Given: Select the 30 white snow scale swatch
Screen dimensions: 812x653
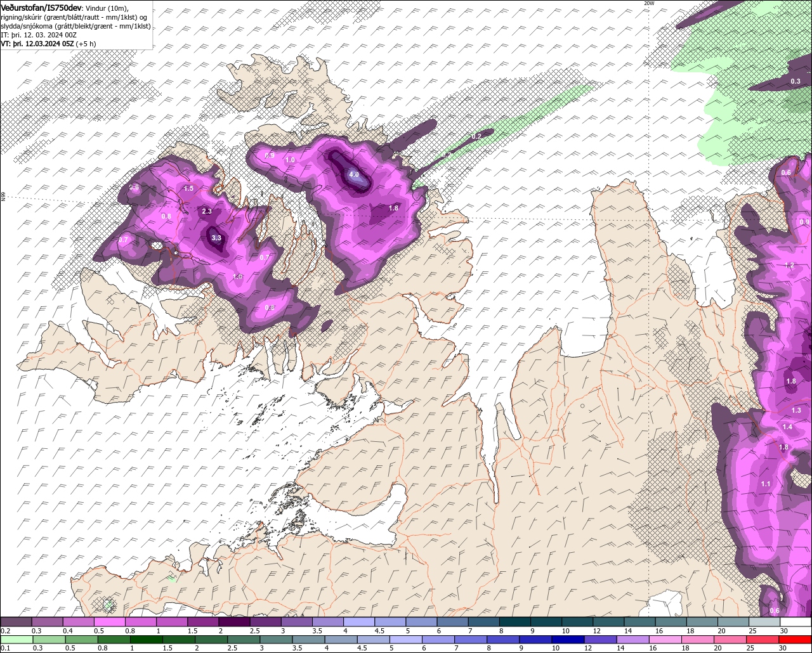Looking at the screenshot, I should click(796, 622).
